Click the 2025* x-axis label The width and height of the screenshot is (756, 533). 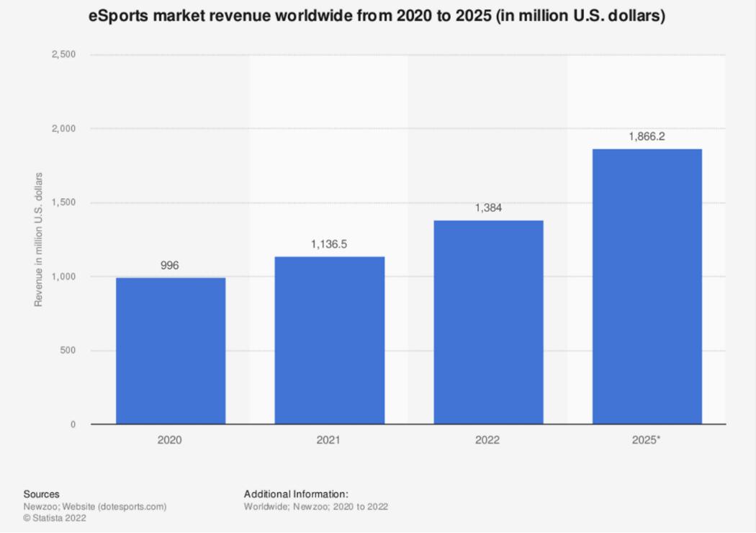click(x=647, y=439)
